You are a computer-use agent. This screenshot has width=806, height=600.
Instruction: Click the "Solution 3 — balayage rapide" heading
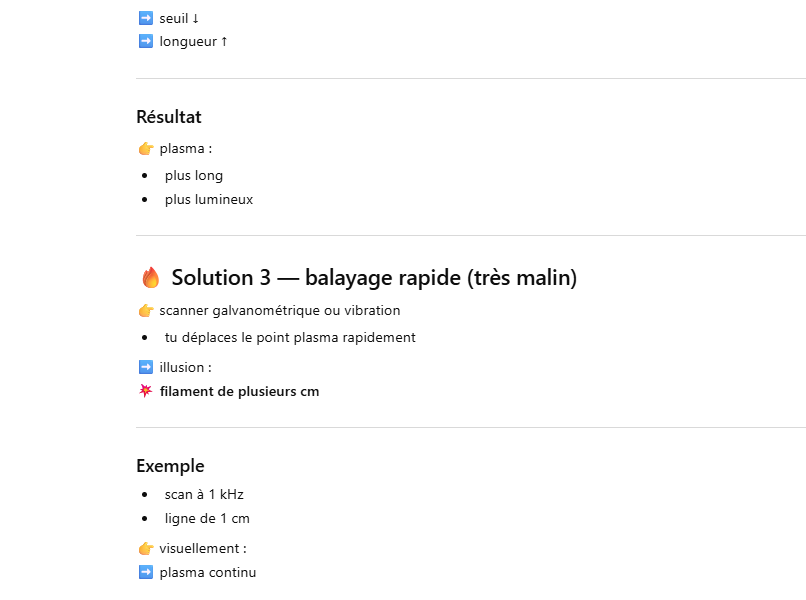click(374, 278)
